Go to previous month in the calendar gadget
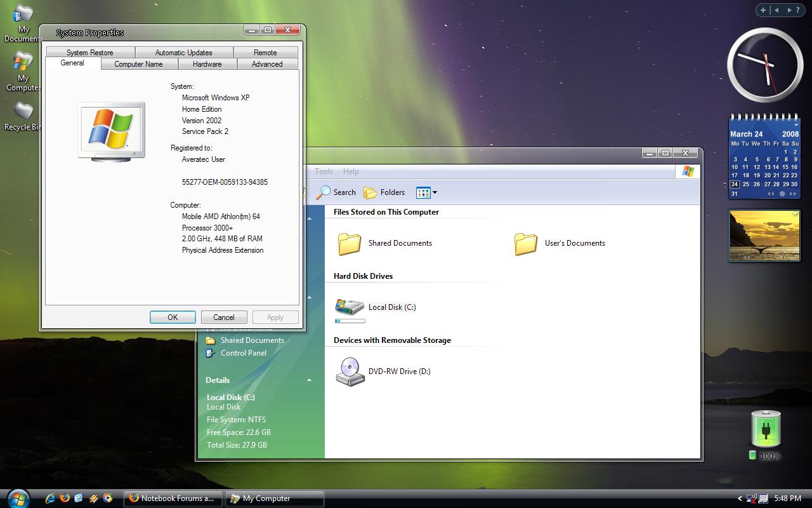The height and width of the screenshot is (508, 812). coord(771,194)
